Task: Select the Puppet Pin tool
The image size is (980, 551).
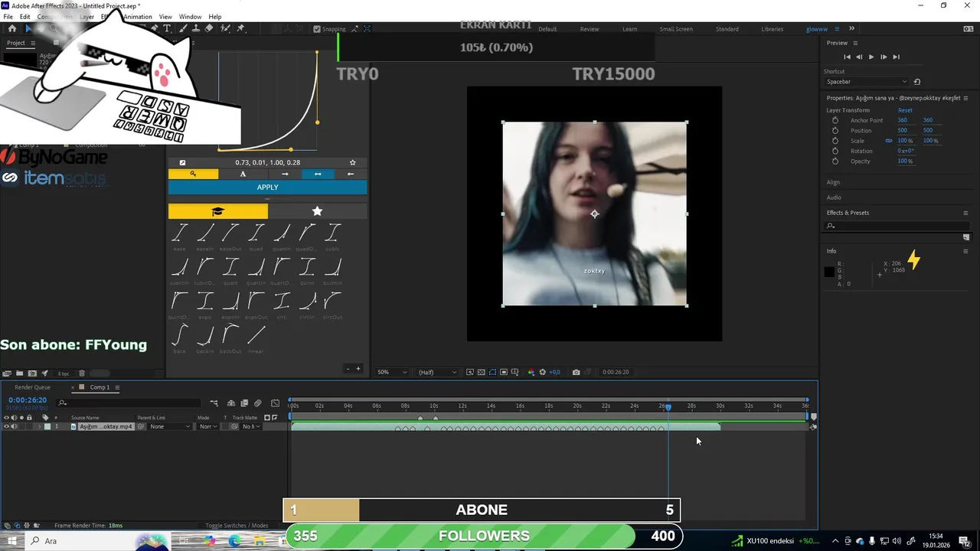Action: click(240, 28)
